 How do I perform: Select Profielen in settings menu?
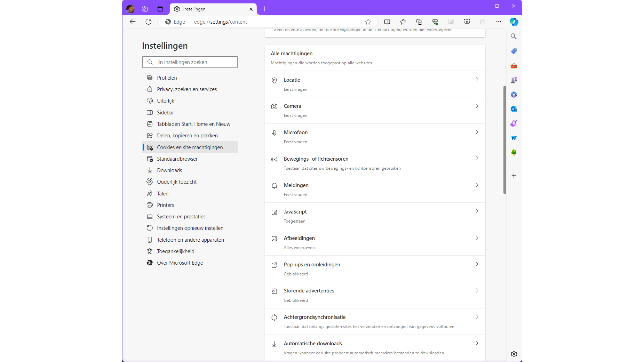tap(167, 78)
